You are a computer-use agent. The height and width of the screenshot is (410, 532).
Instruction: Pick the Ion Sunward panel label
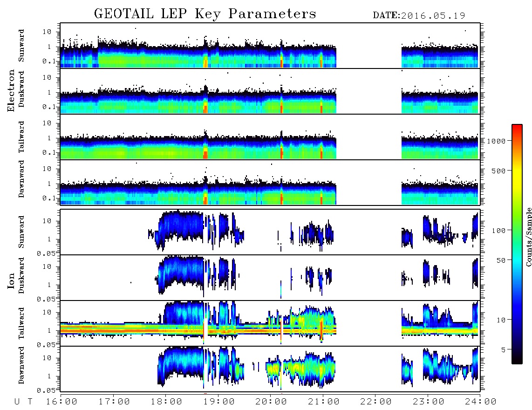[x=21, y=232]
